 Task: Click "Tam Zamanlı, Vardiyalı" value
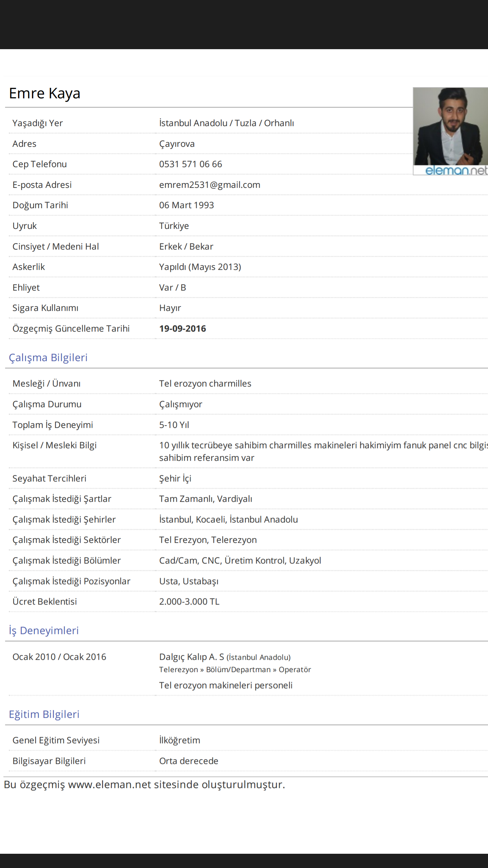(x=206, y=499)
